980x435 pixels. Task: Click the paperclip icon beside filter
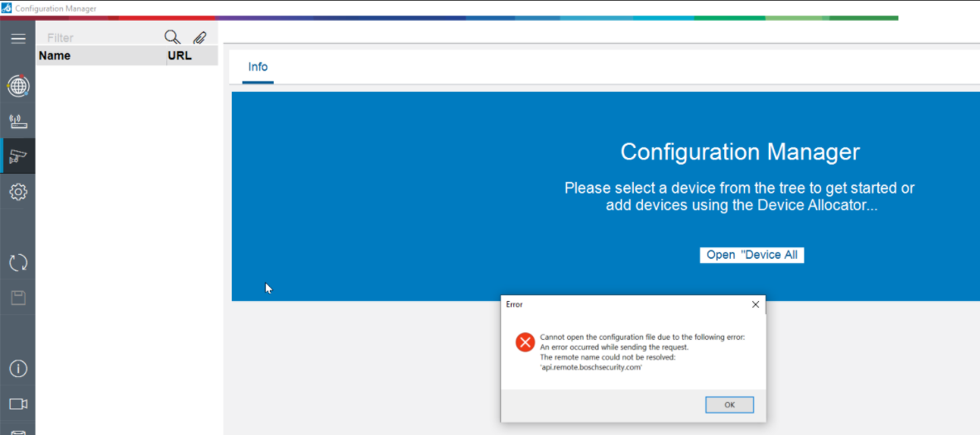click(x=199, y=37)
